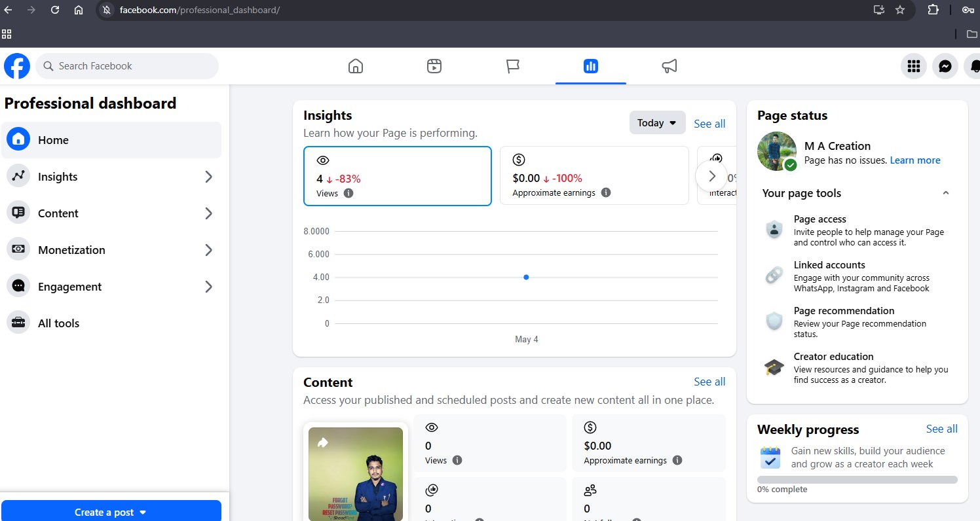The image size is (980, 521).
Task: Click See all in the Insights card
Action: (x=709, y=124)
